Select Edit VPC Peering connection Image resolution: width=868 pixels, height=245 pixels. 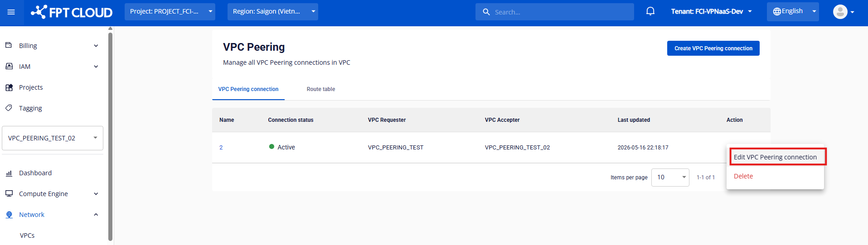tap(775, 157)
